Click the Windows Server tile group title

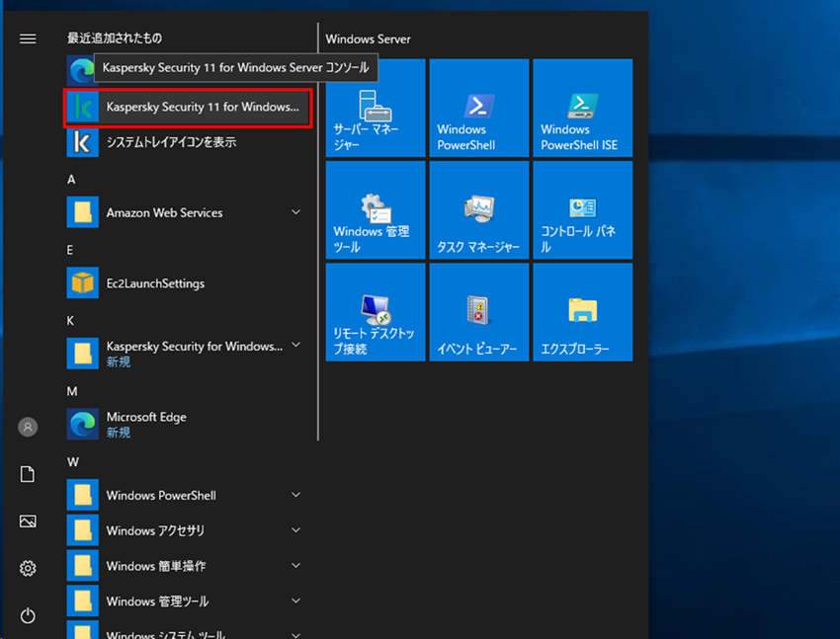tap(368, 40)
